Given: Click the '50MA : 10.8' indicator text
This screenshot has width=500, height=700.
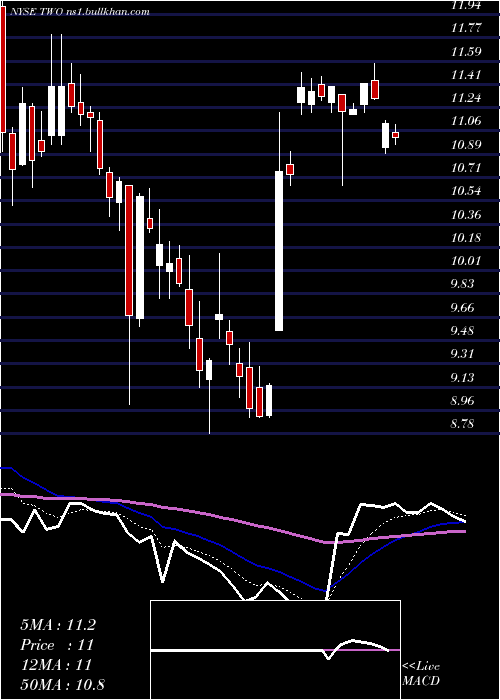Looking at the screenshot, I should click(x=62, y=684).
